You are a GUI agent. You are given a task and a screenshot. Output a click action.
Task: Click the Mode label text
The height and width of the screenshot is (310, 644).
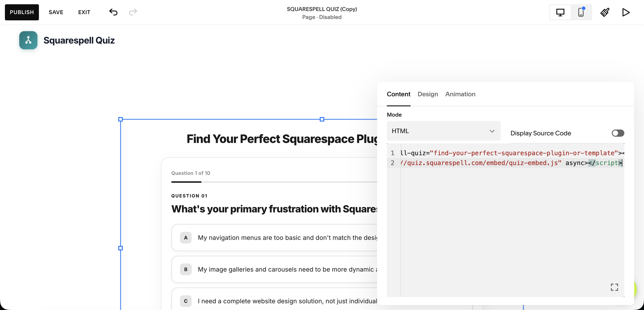(x=394, y=115)
